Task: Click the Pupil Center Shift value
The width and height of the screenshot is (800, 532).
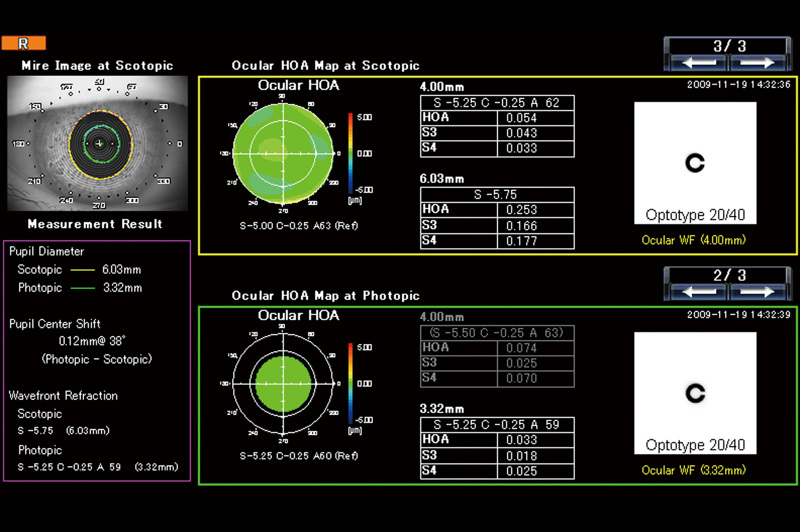Action: tap(92, 341)
